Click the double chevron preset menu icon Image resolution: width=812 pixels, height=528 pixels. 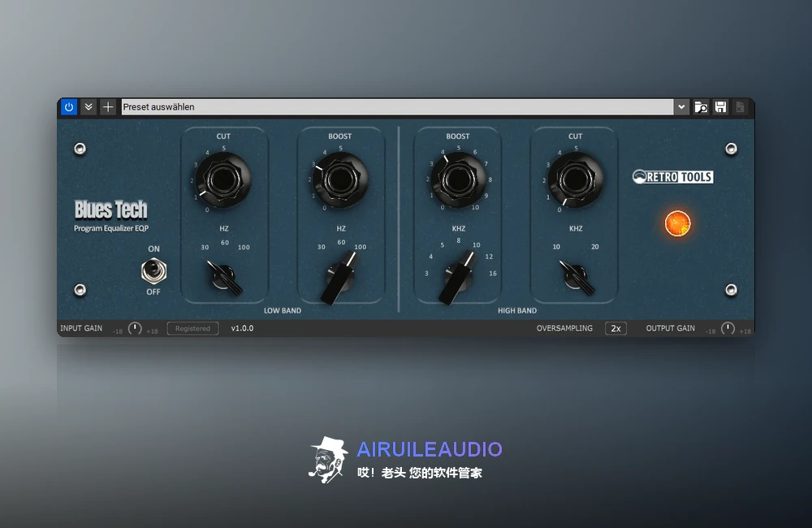point(89,106)
